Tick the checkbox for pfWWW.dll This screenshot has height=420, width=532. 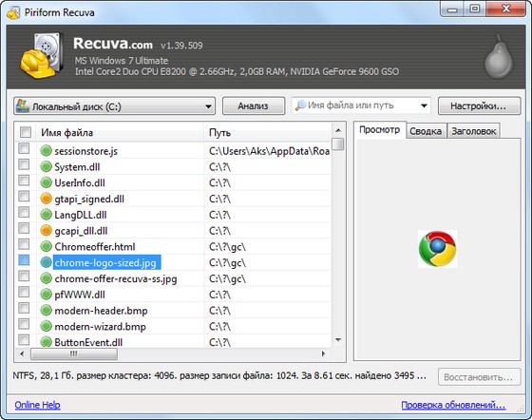click(24, 292)
